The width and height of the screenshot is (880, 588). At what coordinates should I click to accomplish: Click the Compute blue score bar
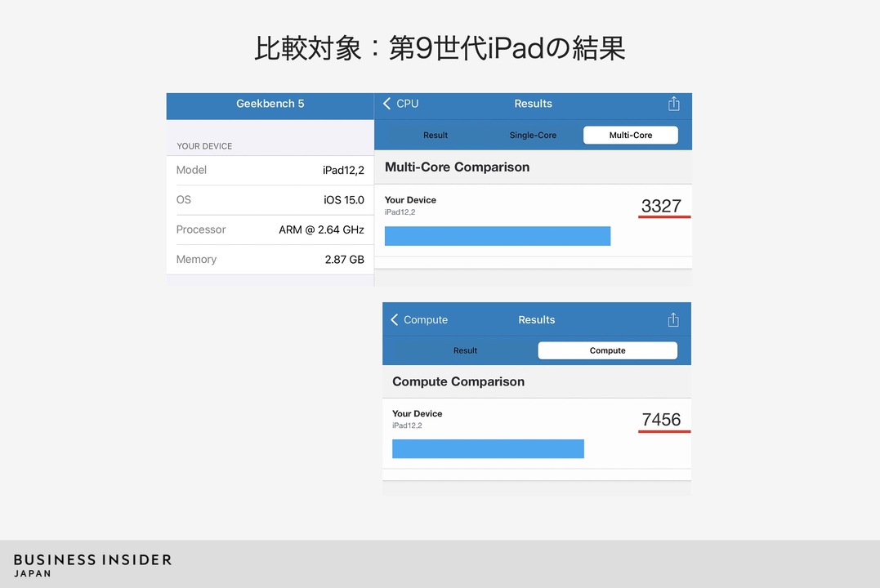[x=488, y=449]
